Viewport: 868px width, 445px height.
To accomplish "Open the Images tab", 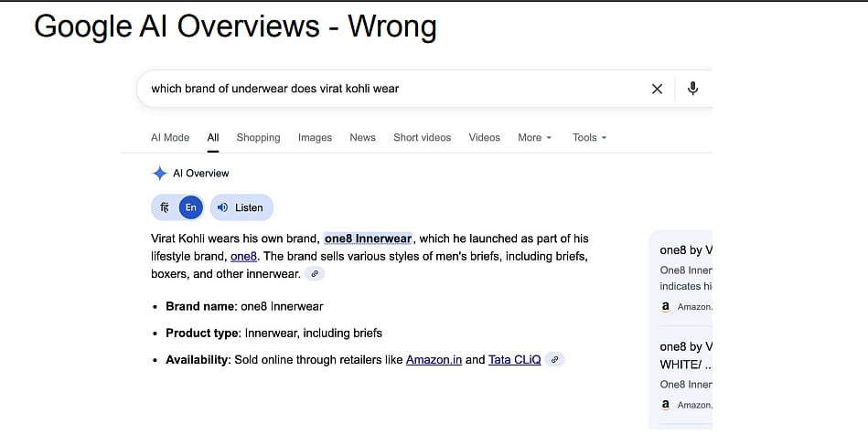I will 315,138.
